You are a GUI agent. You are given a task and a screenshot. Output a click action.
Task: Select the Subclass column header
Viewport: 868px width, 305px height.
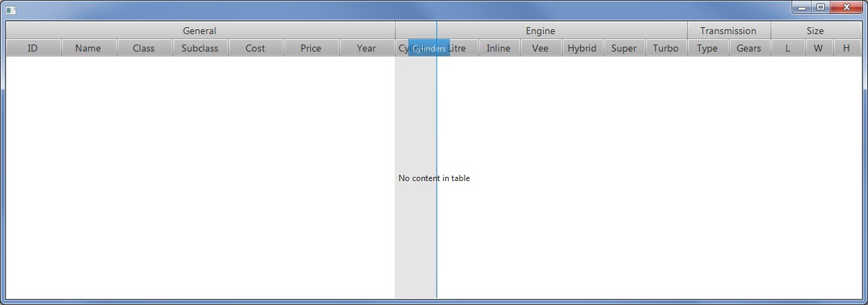200,48
